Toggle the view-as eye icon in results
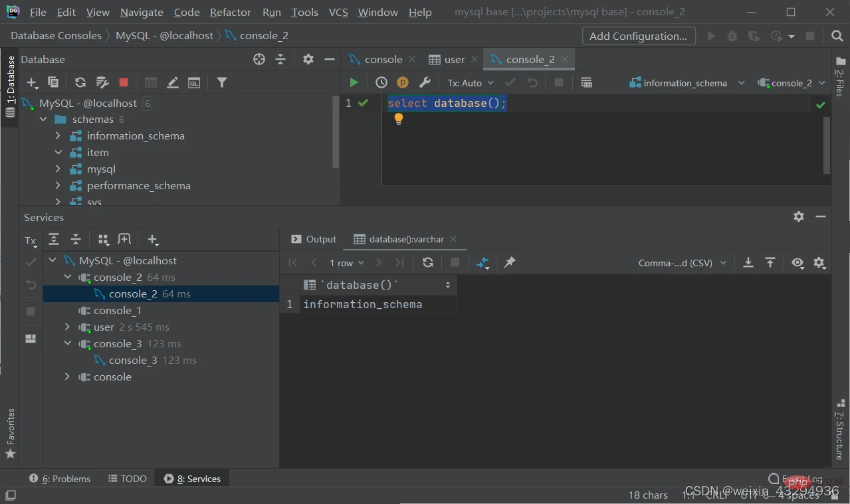The height and width of the screenshot is (504, 850). (x=797, y=262)
